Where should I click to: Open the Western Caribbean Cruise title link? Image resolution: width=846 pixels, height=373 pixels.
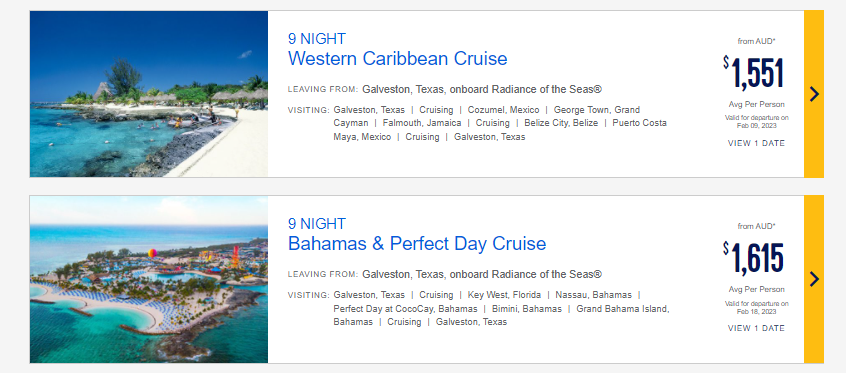point(398,58)
